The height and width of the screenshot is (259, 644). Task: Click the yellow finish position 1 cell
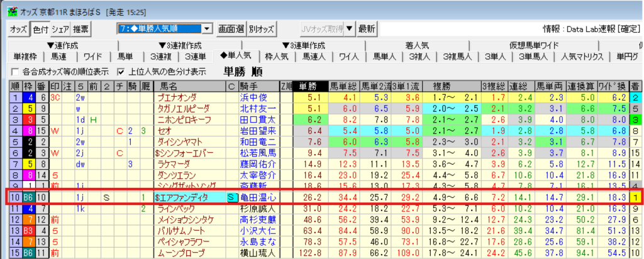tap(636, 197)
